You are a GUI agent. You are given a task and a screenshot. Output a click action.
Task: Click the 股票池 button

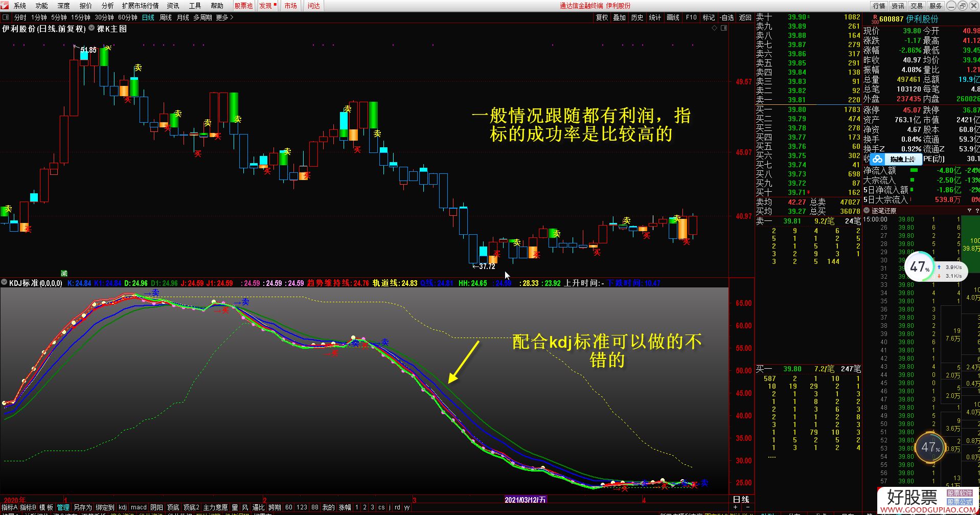click(x=243, y=6)
